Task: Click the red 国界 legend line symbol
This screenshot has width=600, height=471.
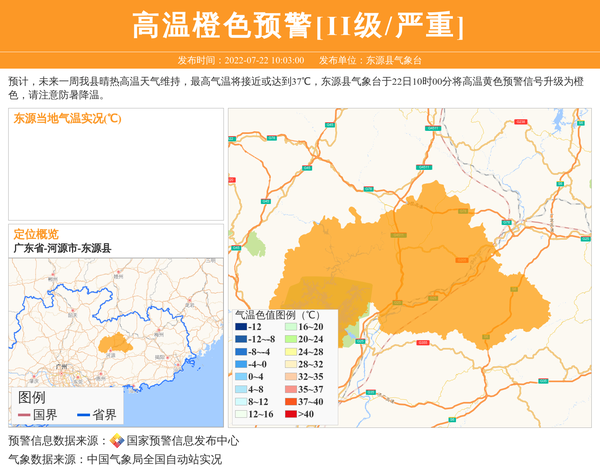Action: [24, 415]
